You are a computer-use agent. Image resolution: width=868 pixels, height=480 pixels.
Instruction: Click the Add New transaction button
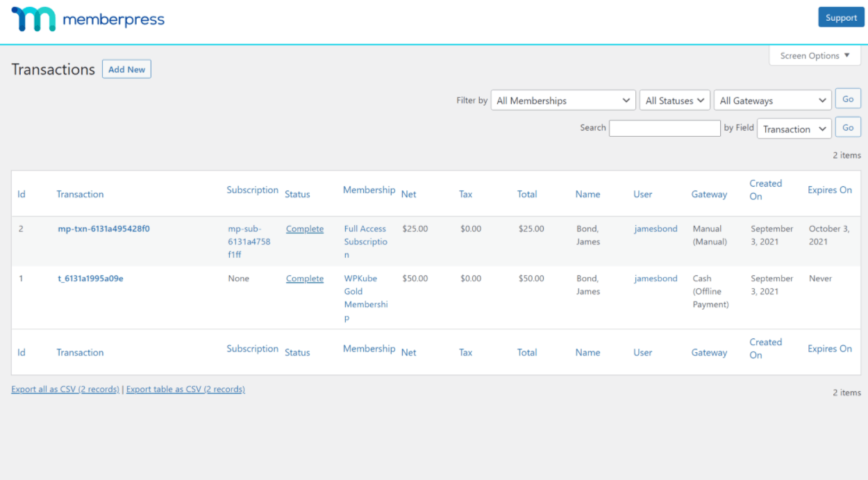126,69
